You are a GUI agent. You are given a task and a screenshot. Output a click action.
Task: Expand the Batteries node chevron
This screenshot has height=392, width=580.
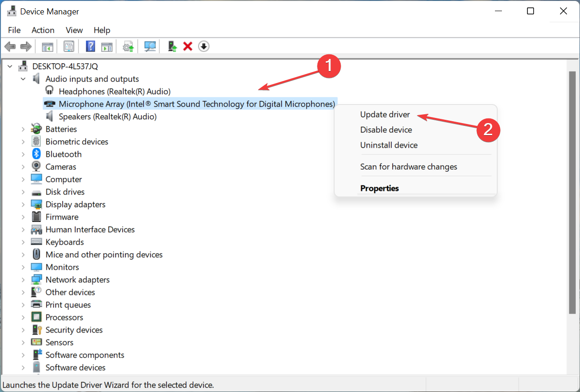point(23,129)
